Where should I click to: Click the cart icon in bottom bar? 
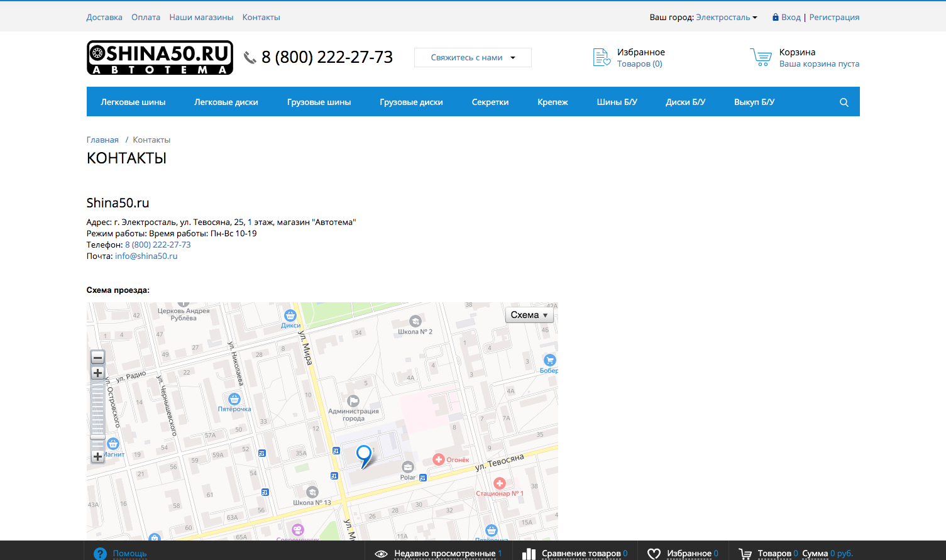pyautogui.click(x=745, y=554)
